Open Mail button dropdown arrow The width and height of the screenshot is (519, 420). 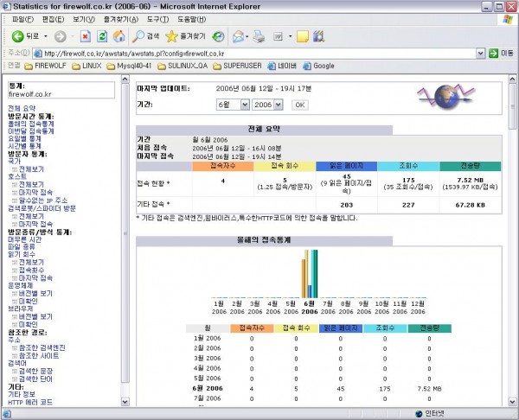247,36
